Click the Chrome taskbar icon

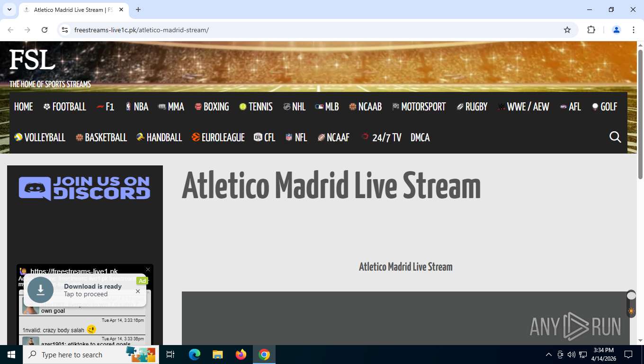[x=264, y=355]
